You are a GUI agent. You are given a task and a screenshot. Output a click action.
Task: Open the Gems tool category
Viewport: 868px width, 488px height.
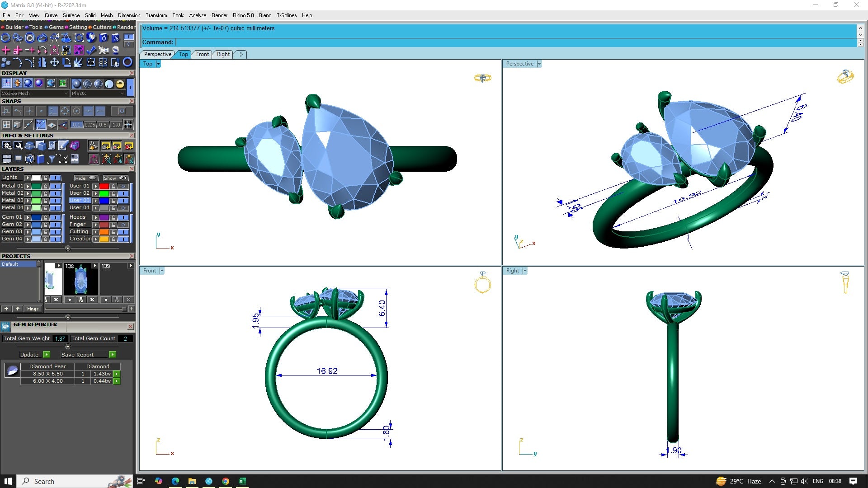click(56, 27)
